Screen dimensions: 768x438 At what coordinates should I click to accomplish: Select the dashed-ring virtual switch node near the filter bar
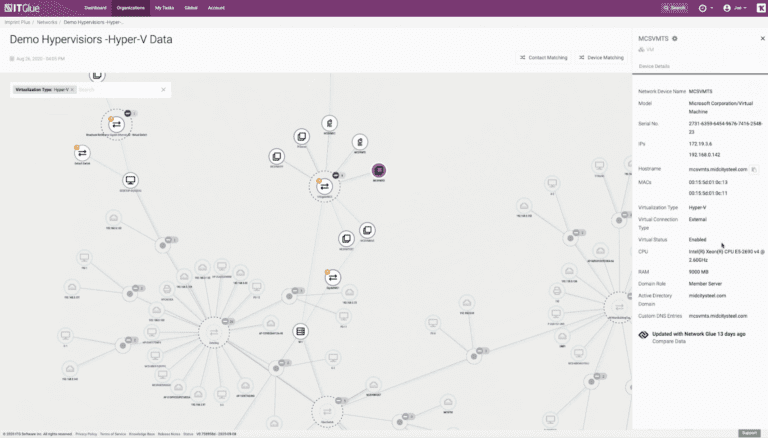117,124
